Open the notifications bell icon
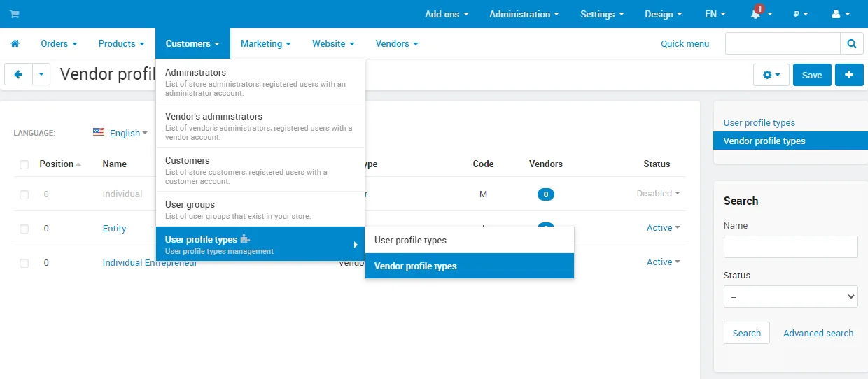The height and width of the screenshot is (379, 868). tap(755, 14)
